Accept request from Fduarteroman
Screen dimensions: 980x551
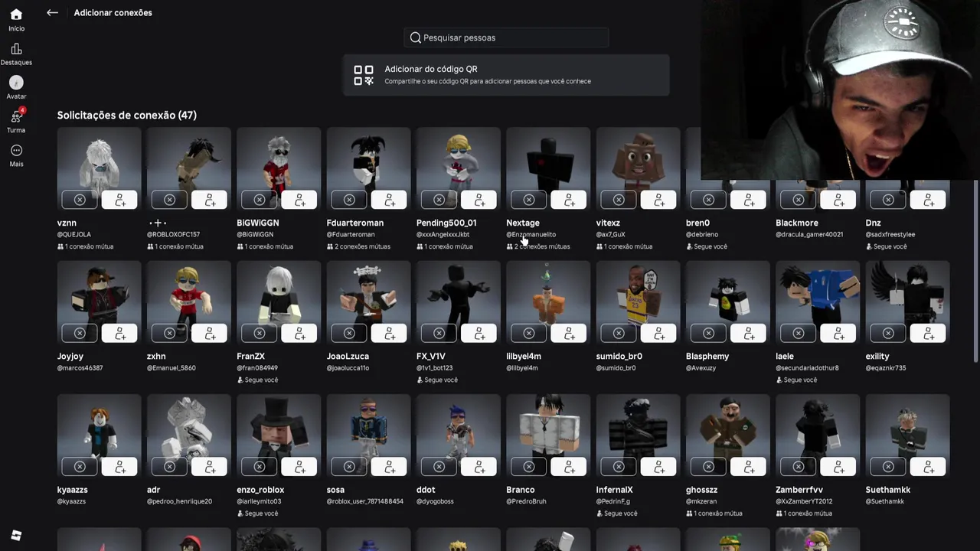pos(390,200)
